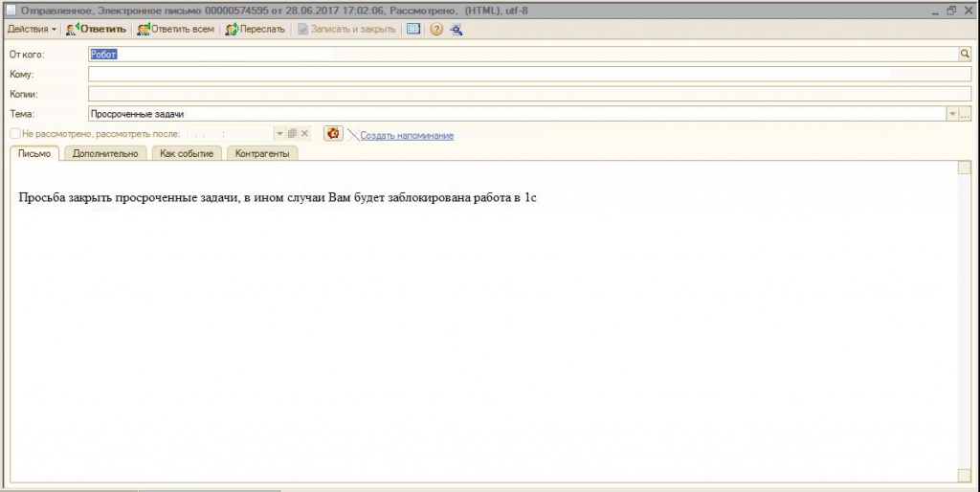Open the Действия dropdown menu
This screenshot has height=492, width=980.
[32, 30]
